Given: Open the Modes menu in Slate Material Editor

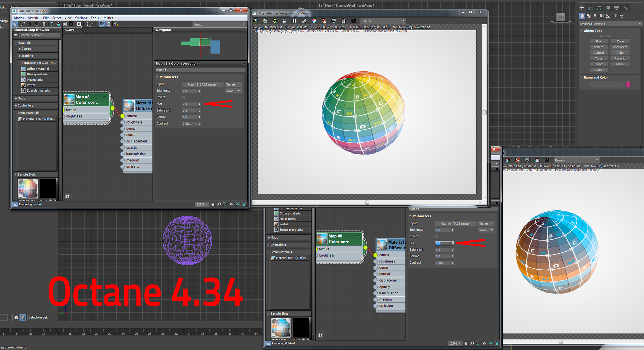Looking at the screenshot, I should click(x=19, y=18).
